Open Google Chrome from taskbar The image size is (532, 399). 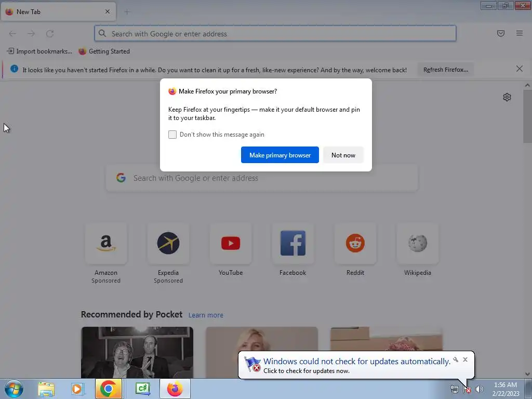[108, 389]
